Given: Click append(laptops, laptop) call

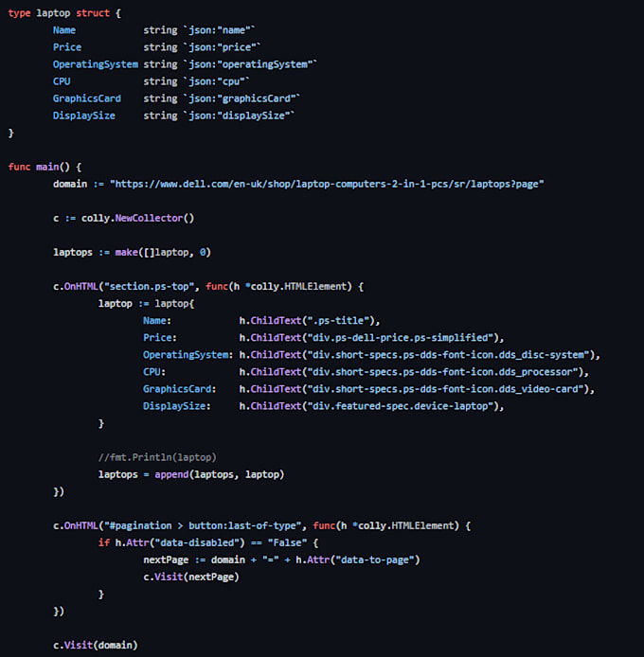Looking at the screenshot, I should (x=220, y=474).
